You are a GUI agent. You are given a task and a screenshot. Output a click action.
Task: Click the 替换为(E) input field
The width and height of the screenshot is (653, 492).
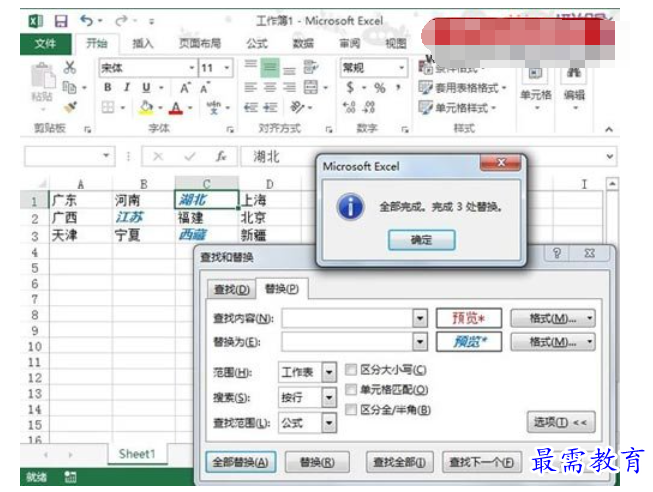click(x=347, y=342)
